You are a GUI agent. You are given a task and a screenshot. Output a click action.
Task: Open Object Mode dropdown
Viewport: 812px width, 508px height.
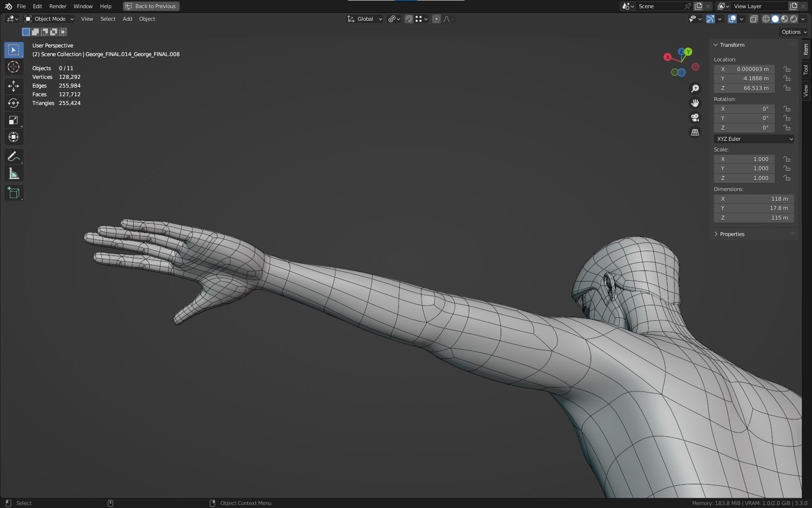pyautogui.click(x=49, y=19)
